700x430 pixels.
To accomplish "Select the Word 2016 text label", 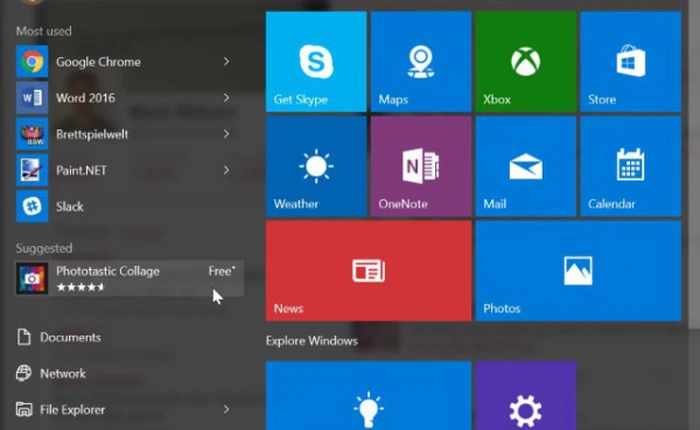I will (x=85, y=98).
